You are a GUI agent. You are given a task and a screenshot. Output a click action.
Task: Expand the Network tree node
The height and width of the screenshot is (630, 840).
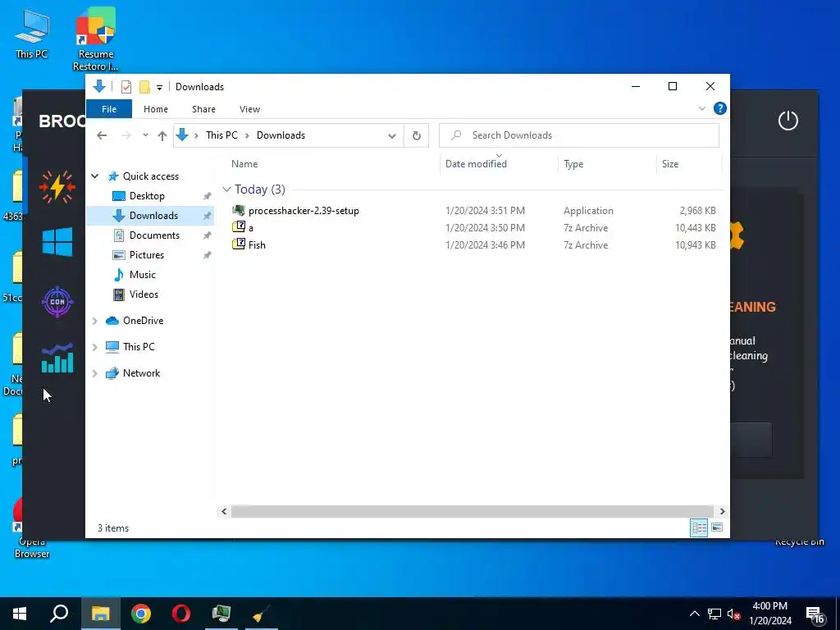click(95, 373)
